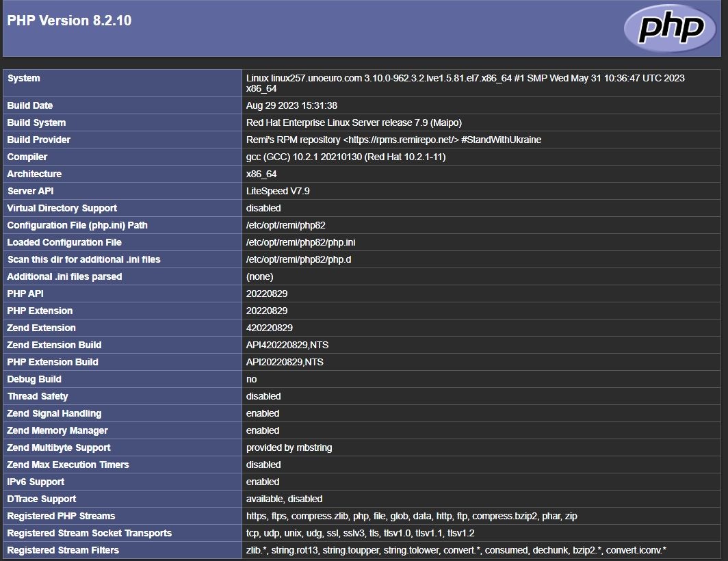Select the Build Provider label
Screen dimensions: 728x561
pos(39,140)
